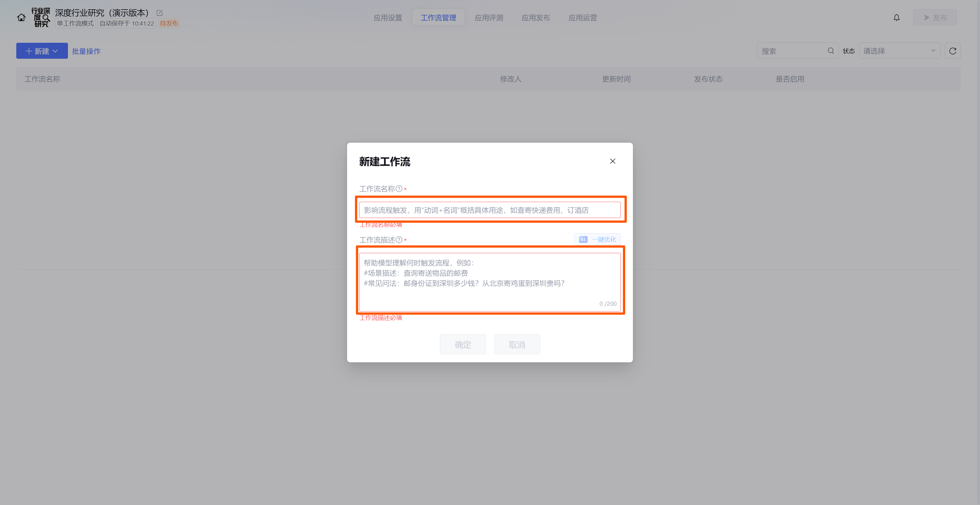Screen dimensions: 980x505
Task: Go to 应用运营 tab
Action: pos(583,18)
